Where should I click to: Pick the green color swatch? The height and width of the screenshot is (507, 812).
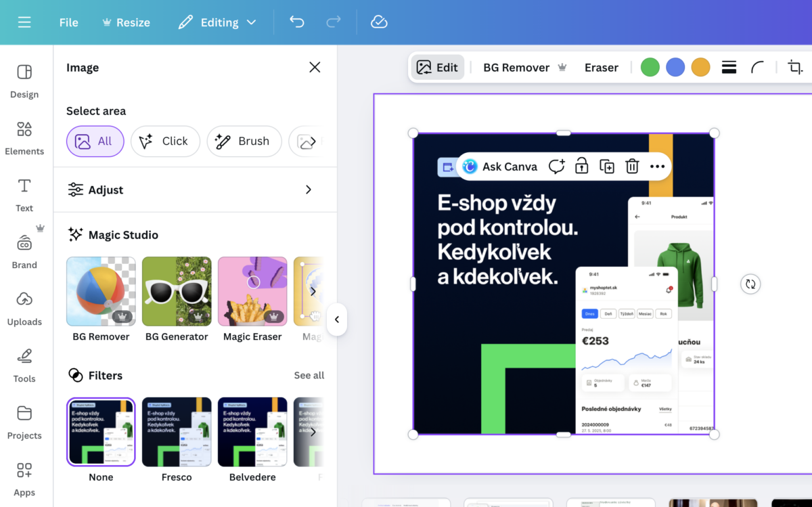coord(650,67)
